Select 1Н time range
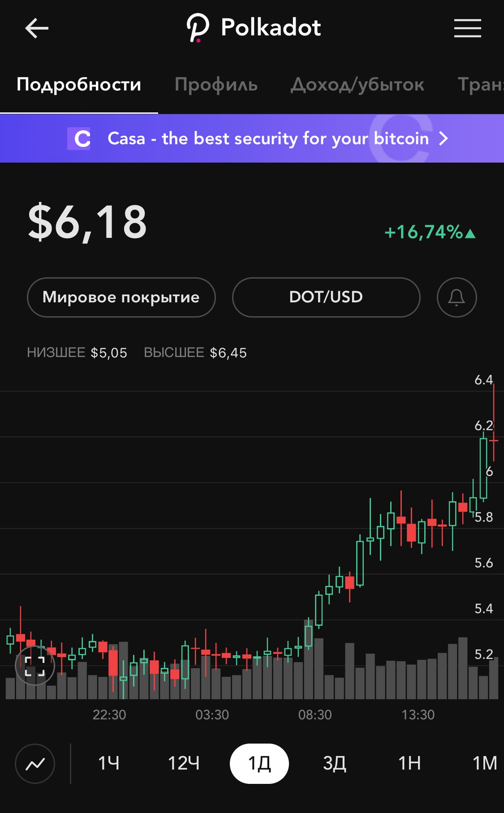 (409, 764)
